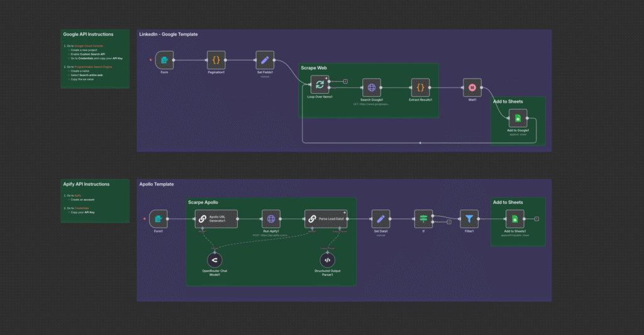
Task: Select the Loop Over Items1 node
Action: click(x=319, y=85)
